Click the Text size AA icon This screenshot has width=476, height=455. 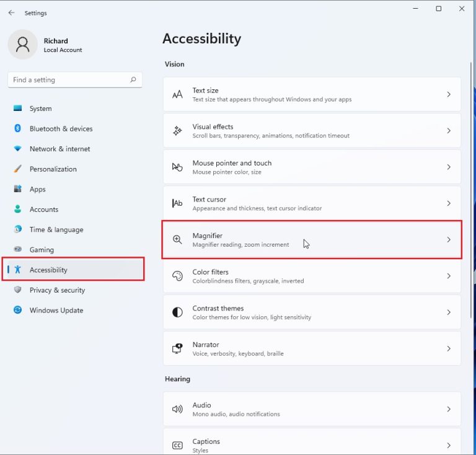[x=177, y=94]
